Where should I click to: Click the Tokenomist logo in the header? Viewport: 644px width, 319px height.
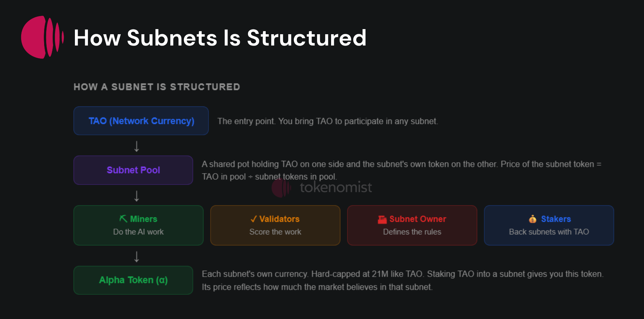(42, 37)
